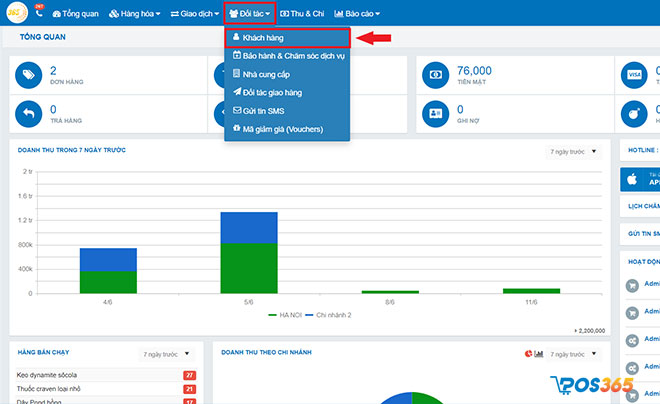Open the Giao dịch dropdown menu
This screenshot has width=660, height=404.
[x=195, y=14]
